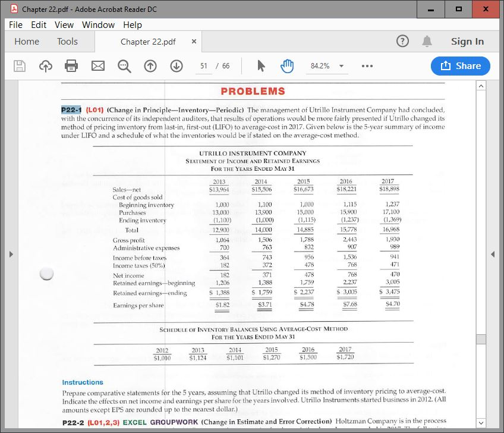Open the Help menu
Viewport: 504px width, 433px height.
pyautogui.click(x=133, y=25)
